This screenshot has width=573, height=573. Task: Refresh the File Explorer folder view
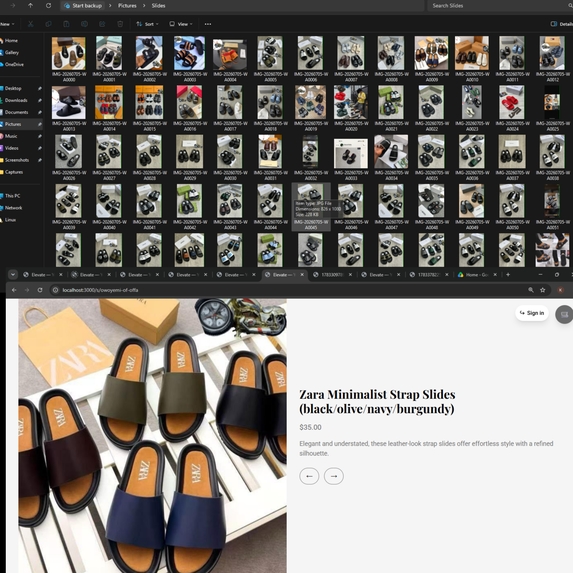click(48, 5)
